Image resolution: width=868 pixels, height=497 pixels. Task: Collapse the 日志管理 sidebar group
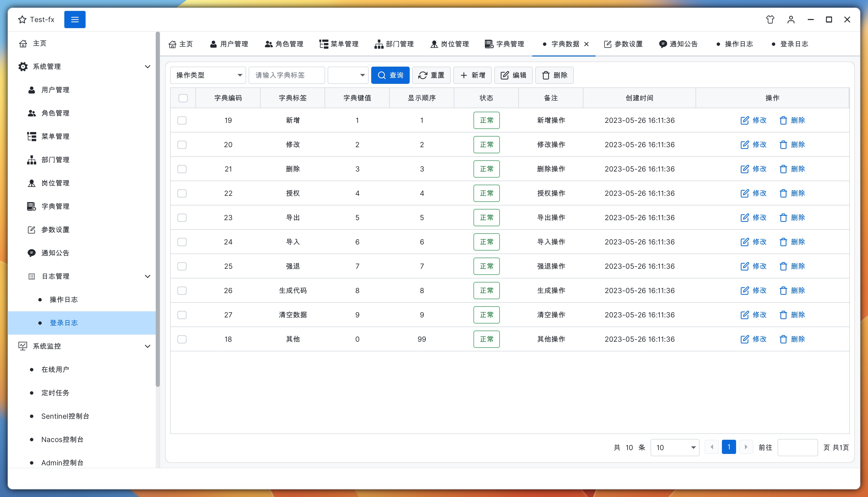pos(147,276)
